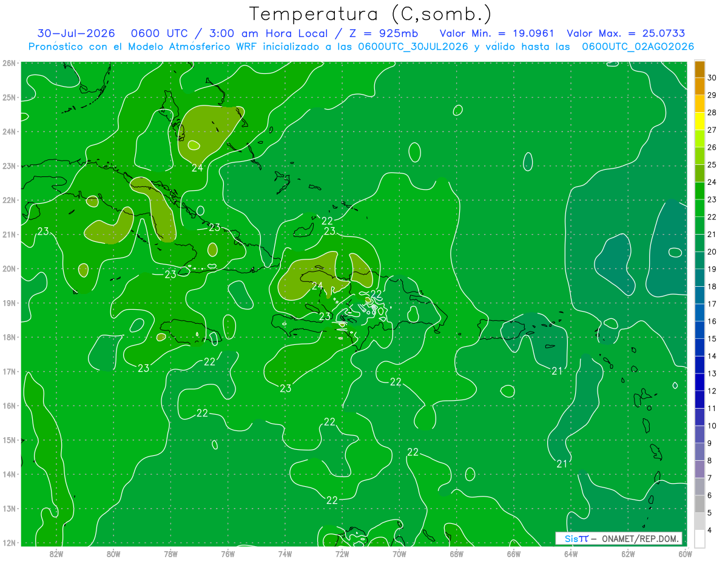
Task: Click the "10" label on the color scale
Action: pos(712,426)
